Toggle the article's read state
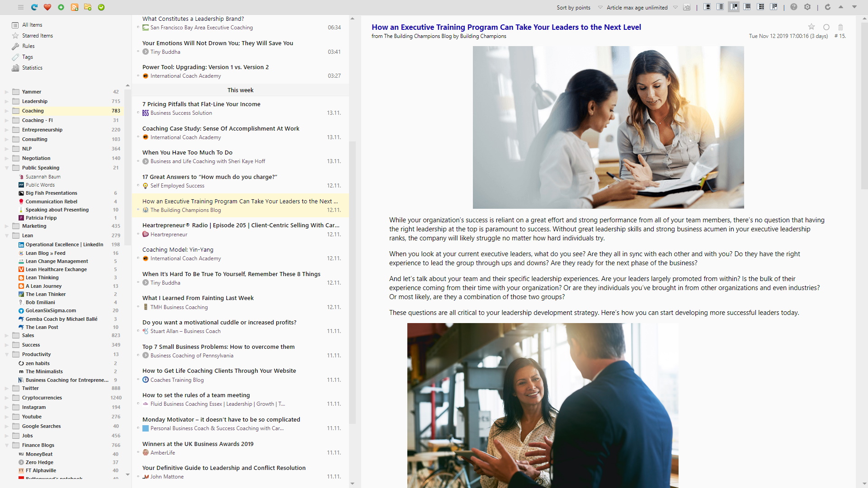The image size is (868, 488). pyautogui.click(x=826, y=27)
